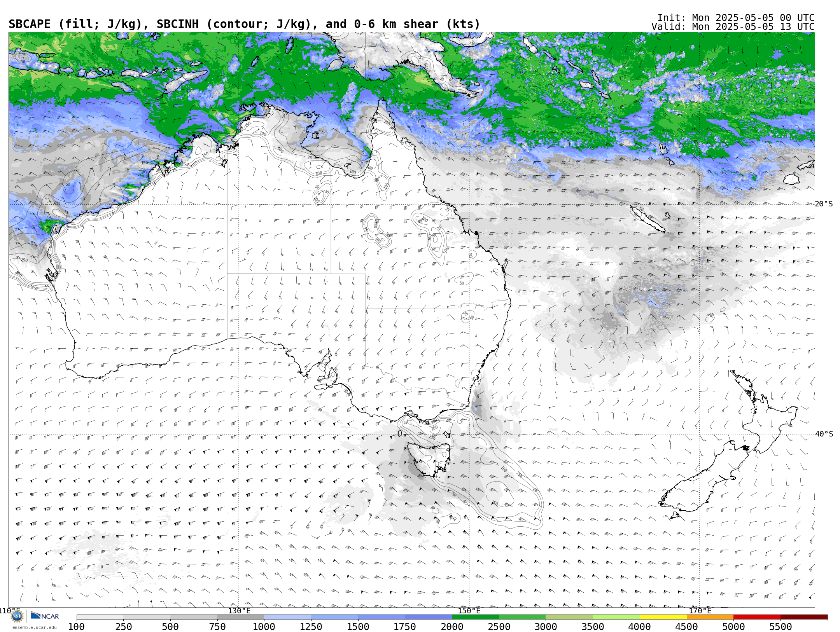This screenshot has width=840, height=632.
Task: Click the '1000' colorbar tick label
Action: 264,627
